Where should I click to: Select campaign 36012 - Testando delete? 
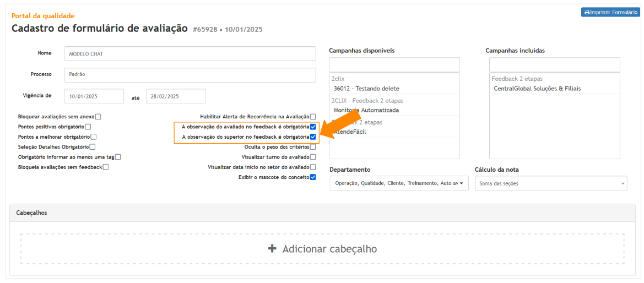click(366, 89)
